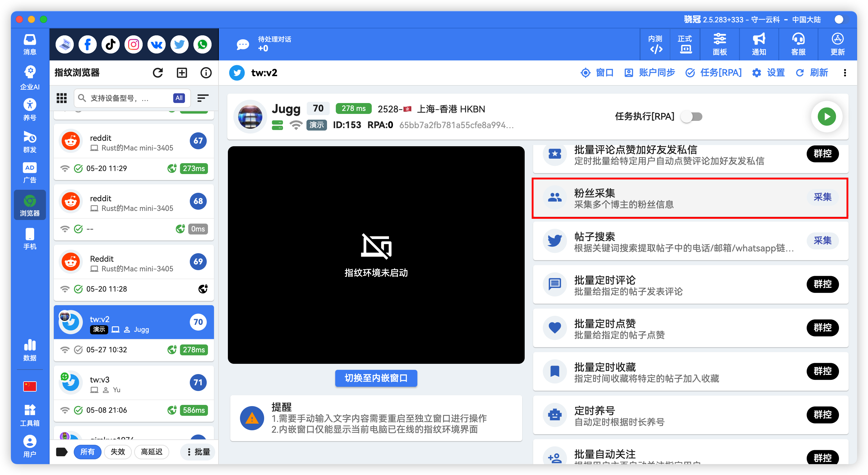The image size is (868, 475).
Task: Click the 待处理对话 pending chats indicator
Action: [264, 44]
